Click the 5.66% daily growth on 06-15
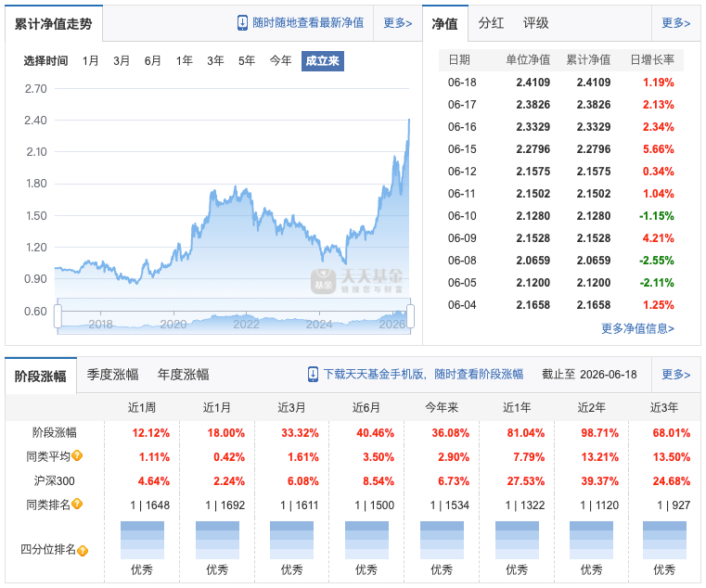Viewport: 706px width, 588px height. 659,149
